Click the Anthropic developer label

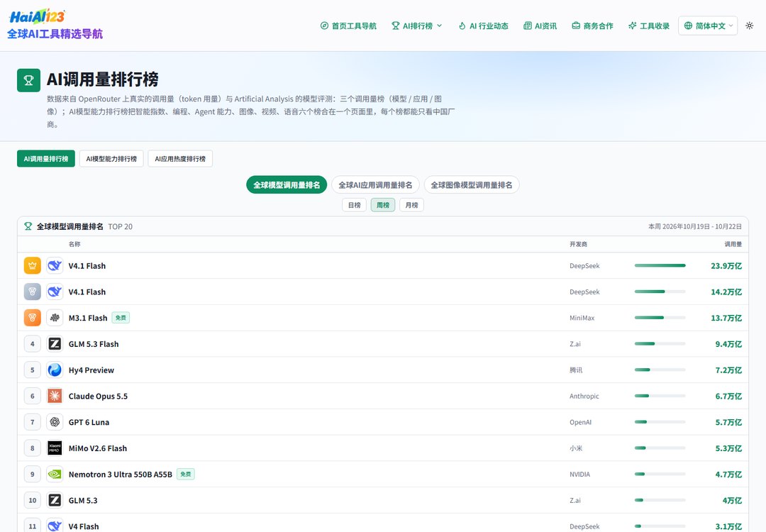tap(584, 397)
